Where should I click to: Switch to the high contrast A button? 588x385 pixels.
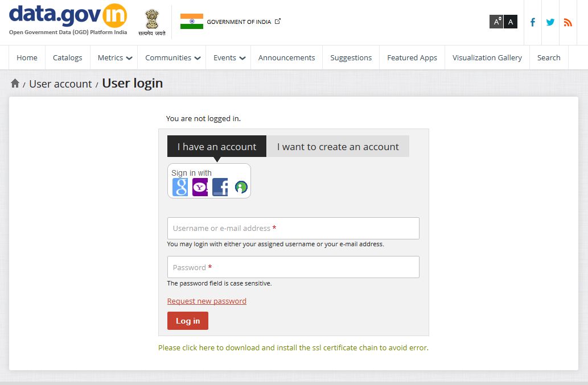tap(511, 22)
